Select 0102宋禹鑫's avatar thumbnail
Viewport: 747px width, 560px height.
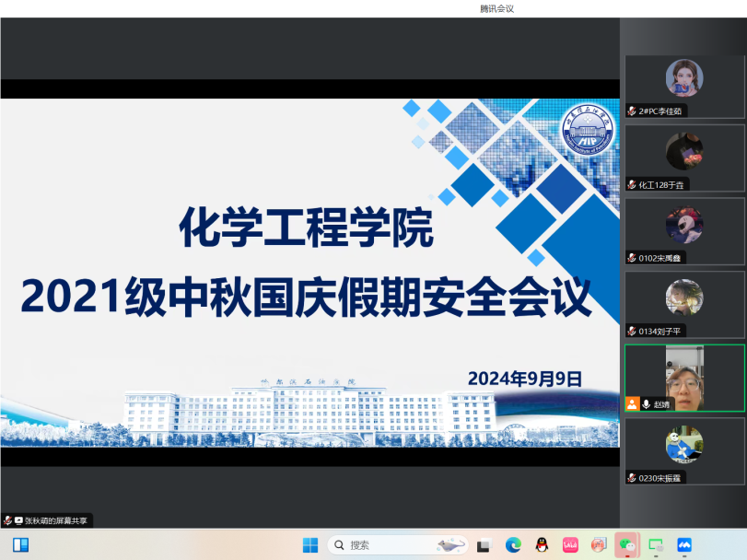click(684, 225)
